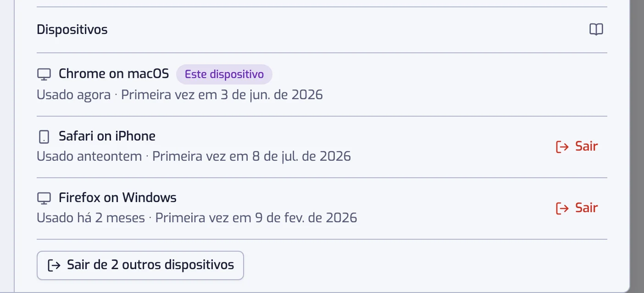Click the phone icon next to Safari on iPhone
Image resolution: width=644 pixels, height=293 pixels.
coord(44,137)
